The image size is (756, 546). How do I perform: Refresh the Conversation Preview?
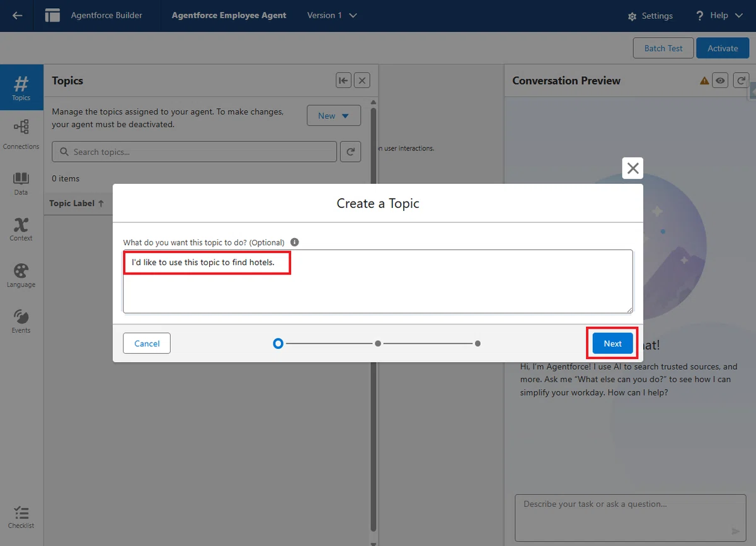tap(742, 81)
